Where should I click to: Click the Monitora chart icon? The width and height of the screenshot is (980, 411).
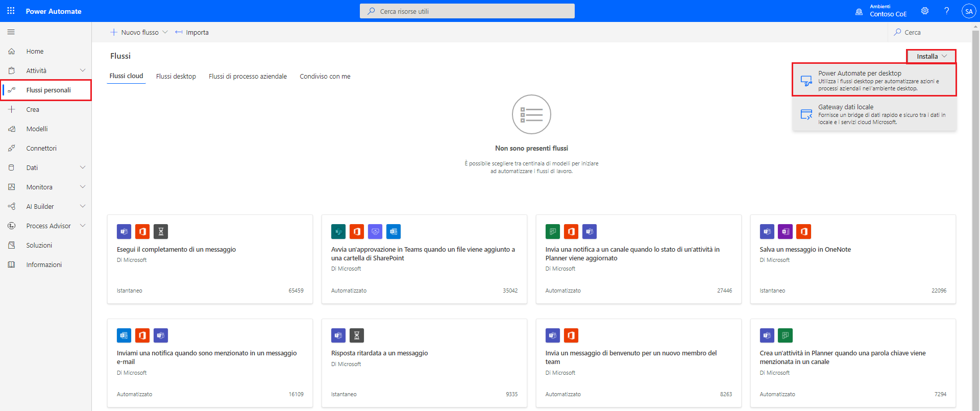(11, 187)
